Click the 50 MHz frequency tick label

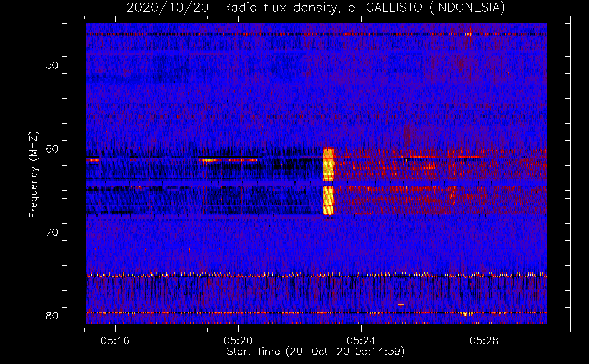[52, 65]
